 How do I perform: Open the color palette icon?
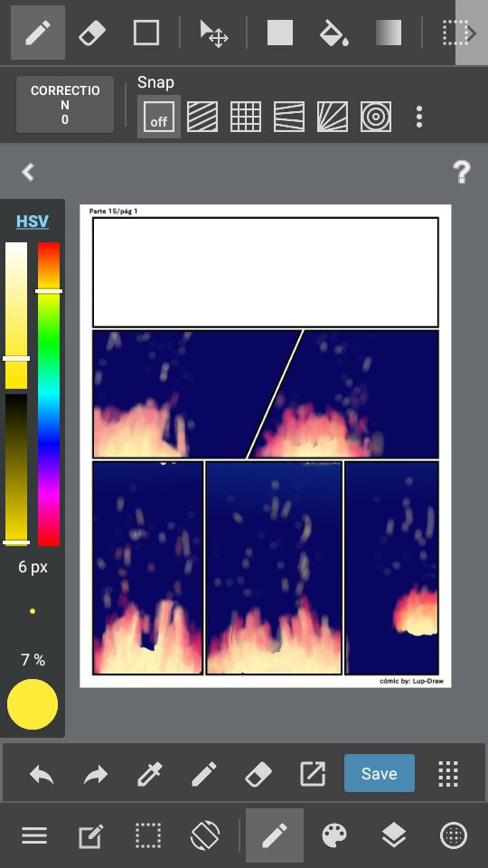click(334, 835)
